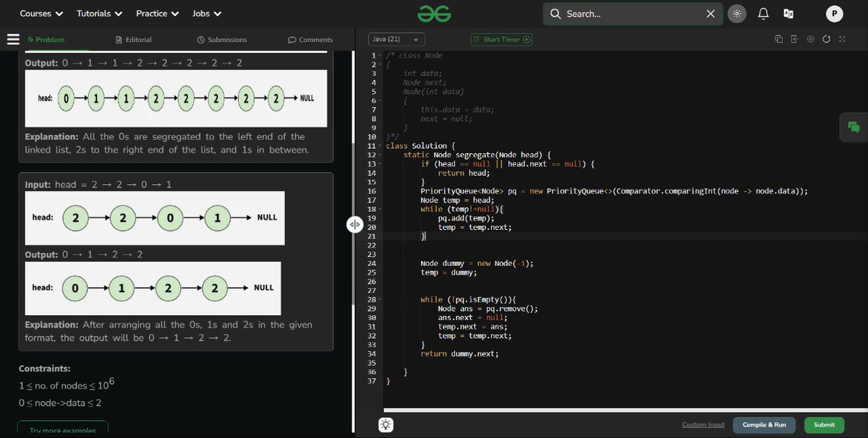
Task: Click the PriorityQueue declaration line
Action: (x=614, y=191)
